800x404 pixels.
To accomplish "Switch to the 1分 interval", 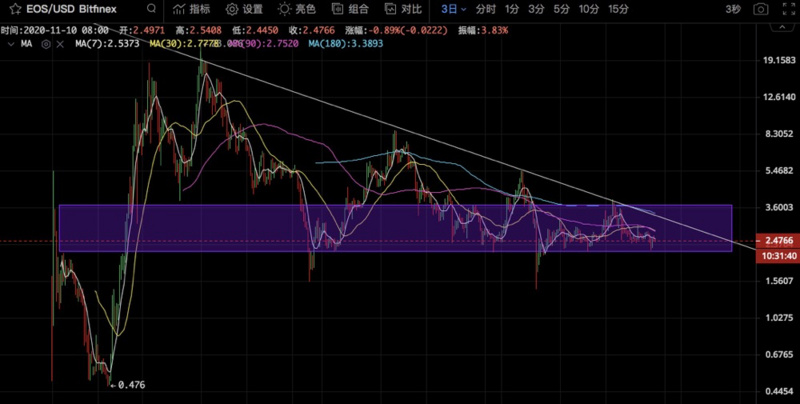I will 512,10.
